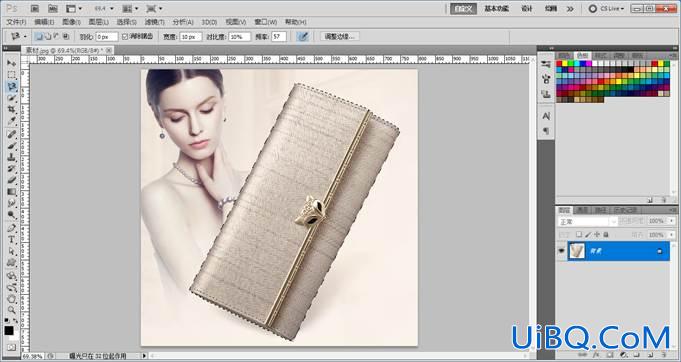Viewport: 681px width, 362px height.
Task: Toggle lock all for layer
Action: [606, 235]
